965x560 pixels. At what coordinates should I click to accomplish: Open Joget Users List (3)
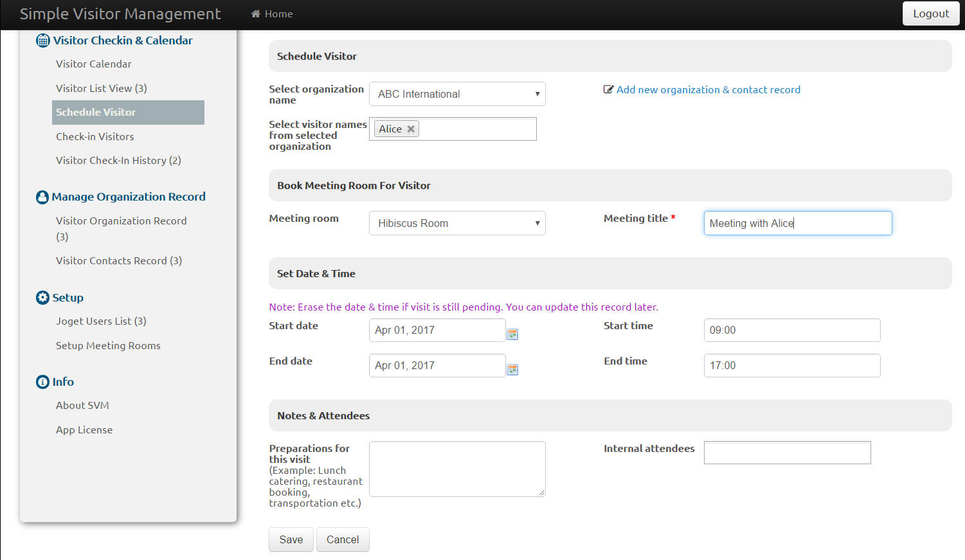point(101,321)
